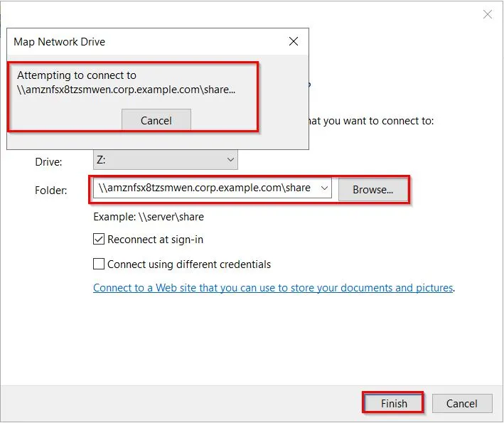Click the "Drive:" field label
Viewport: 504px width, 423px height.
pyautogui.click(x=49, y=162)
